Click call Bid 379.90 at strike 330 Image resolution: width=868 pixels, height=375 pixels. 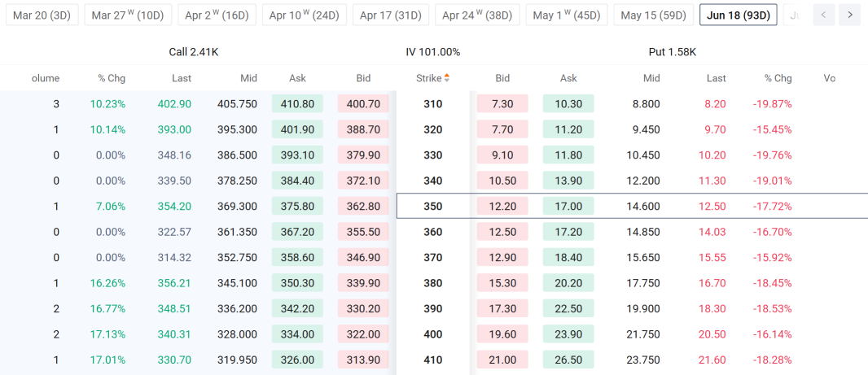[363, 155]
